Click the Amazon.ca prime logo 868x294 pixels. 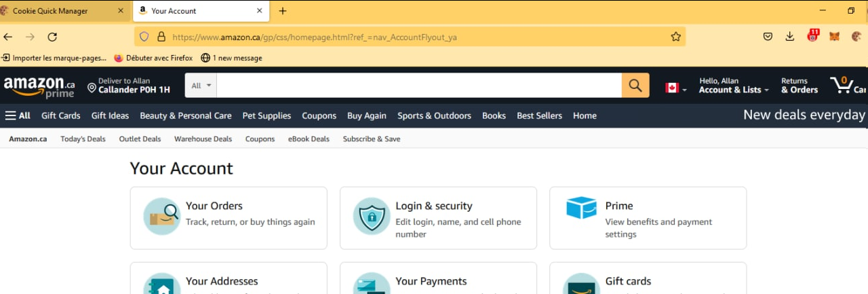point(39,86)
